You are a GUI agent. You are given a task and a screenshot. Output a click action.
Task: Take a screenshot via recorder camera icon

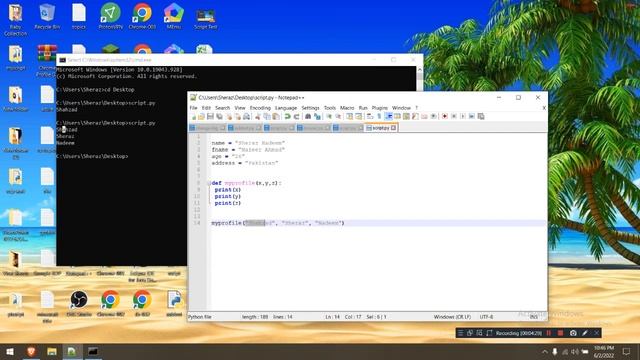[573, 333]
